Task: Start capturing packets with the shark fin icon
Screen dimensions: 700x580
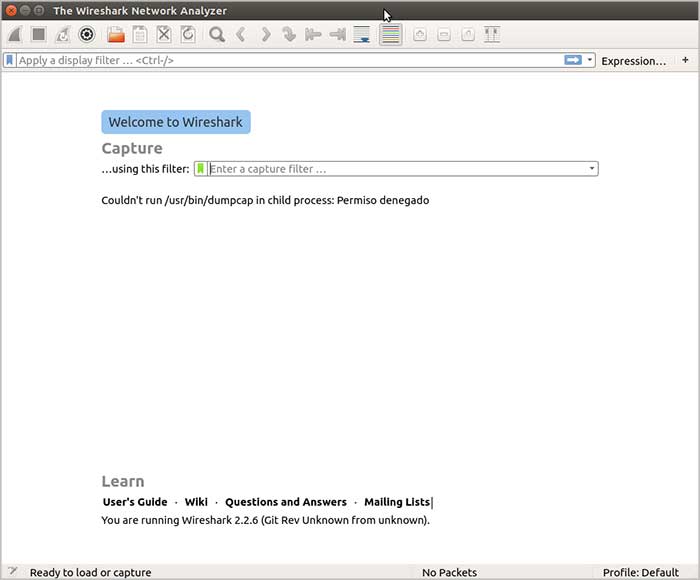Action: (15, 34)
